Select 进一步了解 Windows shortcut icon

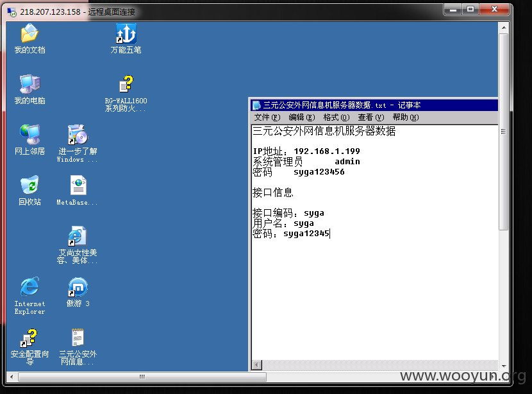click(78, 144)
